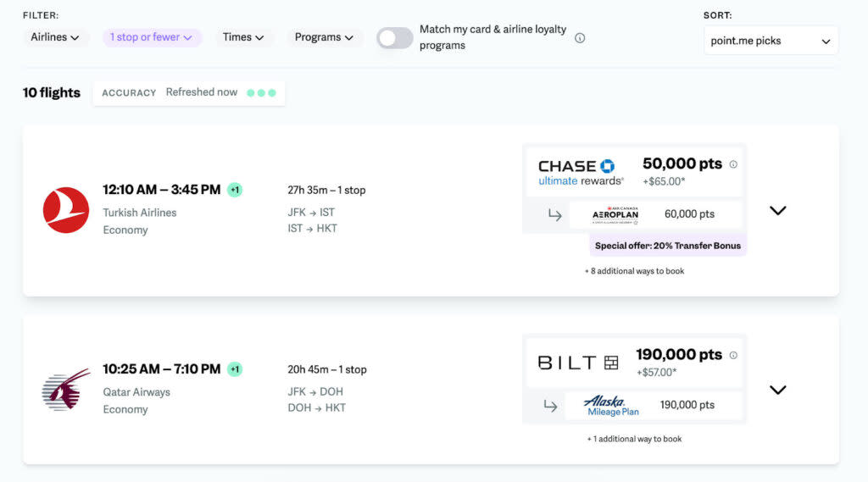Open the 1 stop or fewer filter
The height and width of the screenshot is (482, 868).
point(151,37)
